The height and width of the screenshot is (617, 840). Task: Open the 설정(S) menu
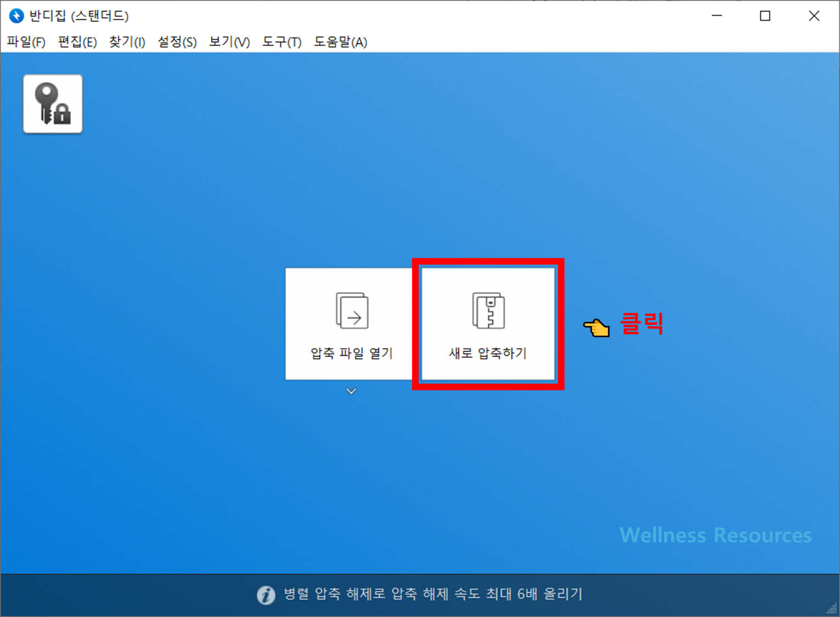[177, 42]
